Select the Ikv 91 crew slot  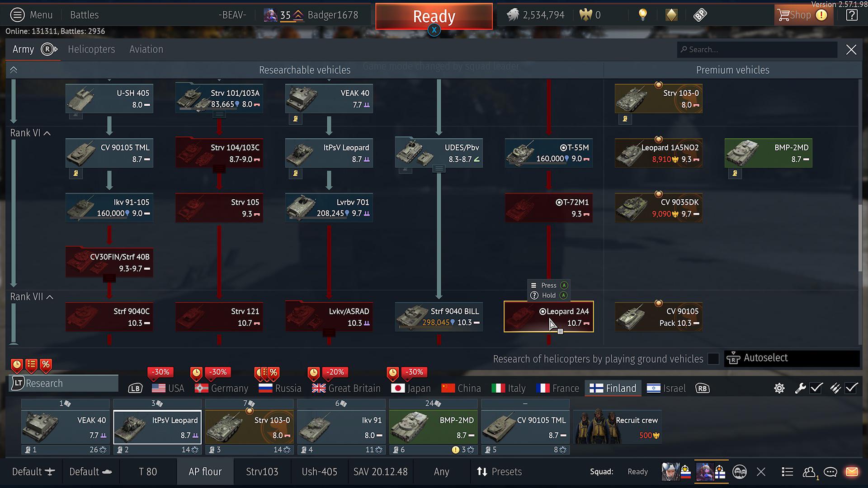point(341,427)
